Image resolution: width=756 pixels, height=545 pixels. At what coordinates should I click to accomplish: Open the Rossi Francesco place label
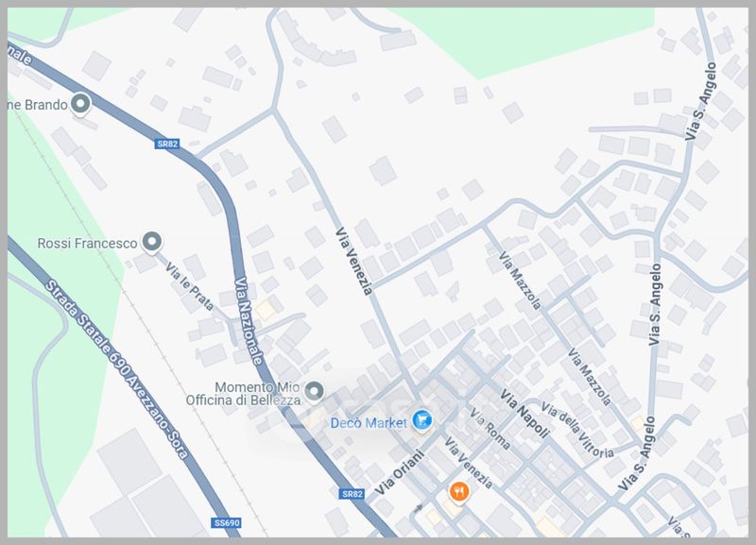pyautogui.click(x=87, y=244)
